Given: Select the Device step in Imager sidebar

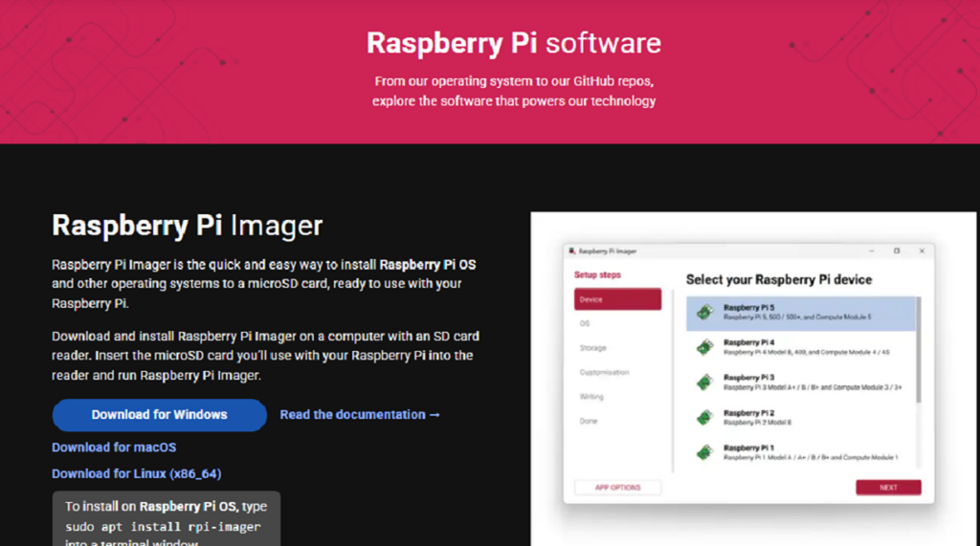Looking at the screenshot, I should (617, 299).
